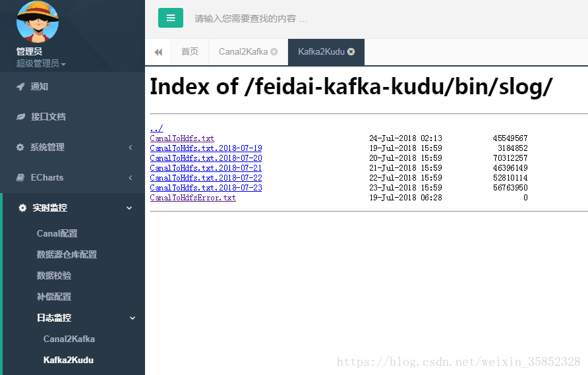Click the date 21-Jul-2018 15:59

click(406, 168)
